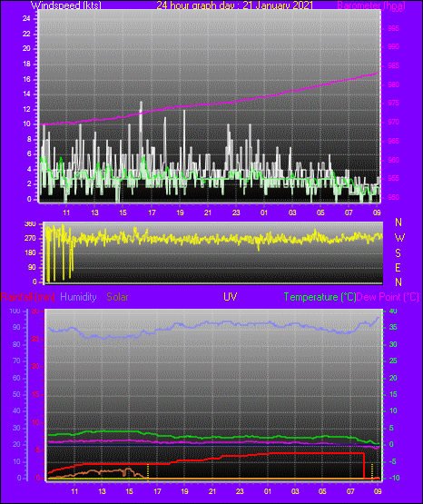Click 12 on the windspeed axis
This screenshot has height=504, width=423.
click(26, 109)
